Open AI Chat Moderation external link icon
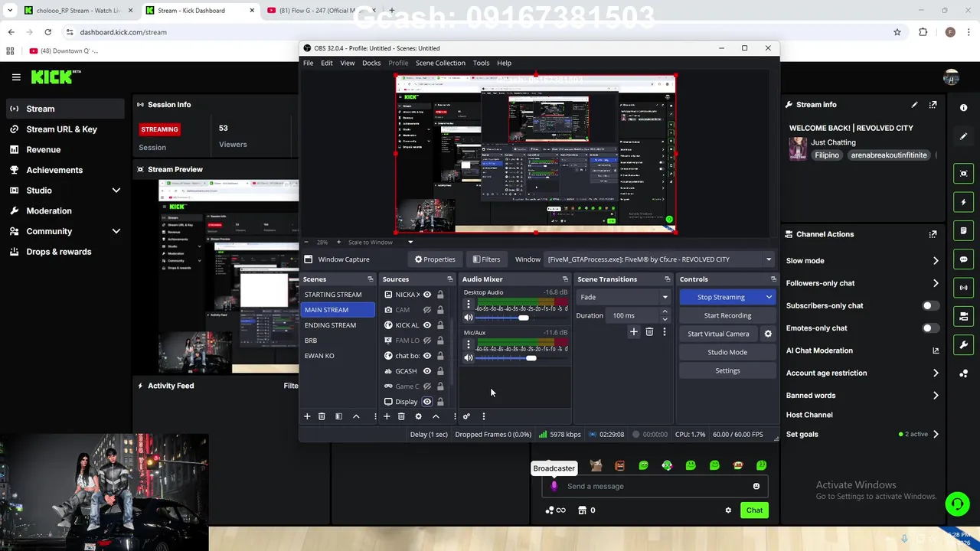 point(936,350)
